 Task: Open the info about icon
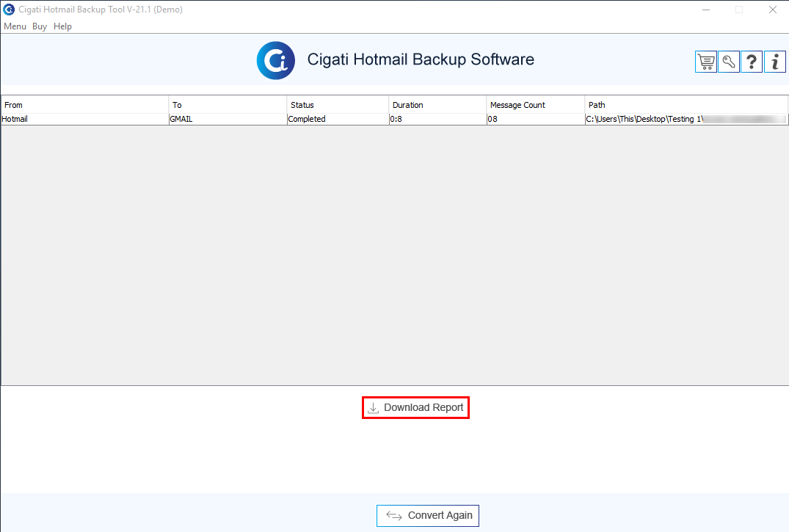click(x=775, y=62)
